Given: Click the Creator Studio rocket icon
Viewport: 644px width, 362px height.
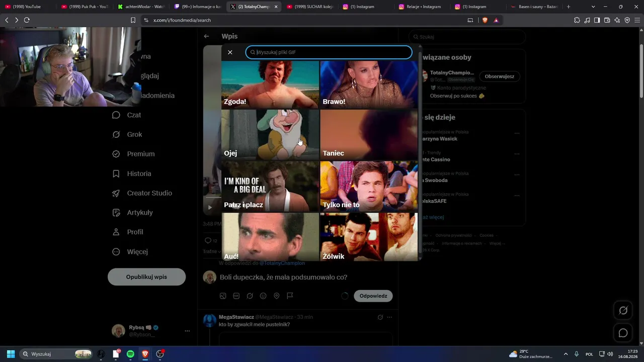Looking at the screenshot, I should pyautogui.click(x=116, y=193).
